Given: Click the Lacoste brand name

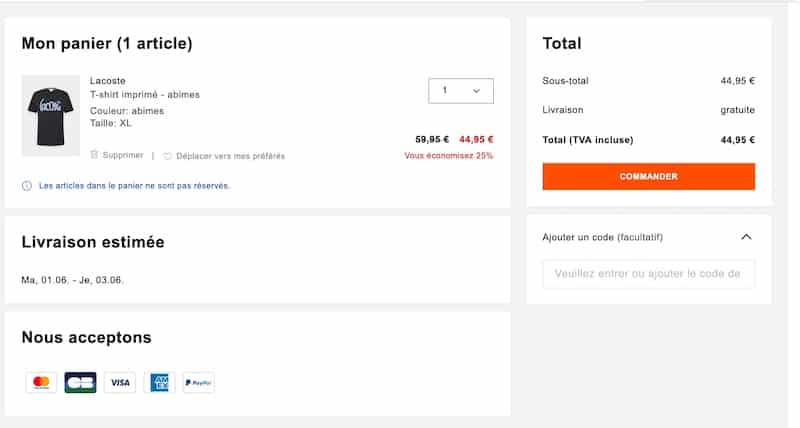Looking at the screenshot, I should 108,81.
